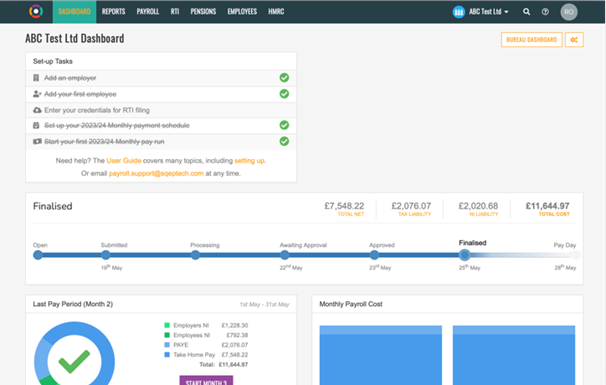Click the Bureau Dashboard button
This screenshot has width=606, height=385.
click(x=532, y=40)
